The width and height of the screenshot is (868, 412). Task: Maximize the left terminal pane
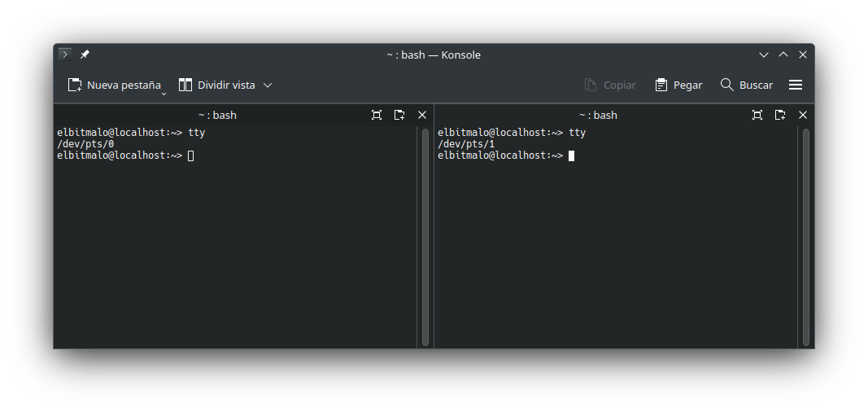[x=377, y=115]
